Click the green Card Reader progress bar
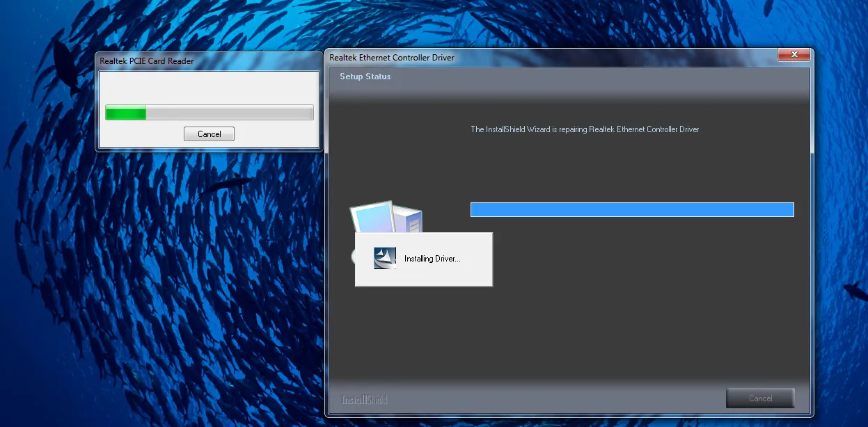The height and width of the screenshot is (427, 868). (209, 113)
